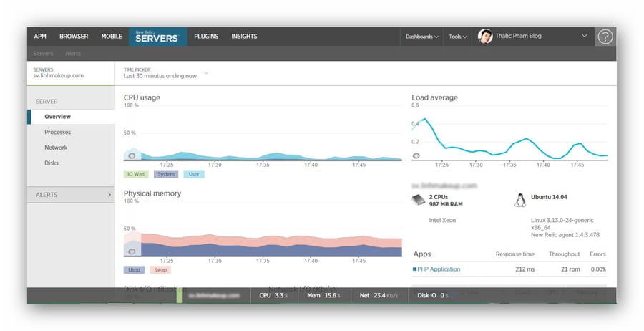Click the CPU chip hardware icon
Screen dimensions: 644x331
419,200
